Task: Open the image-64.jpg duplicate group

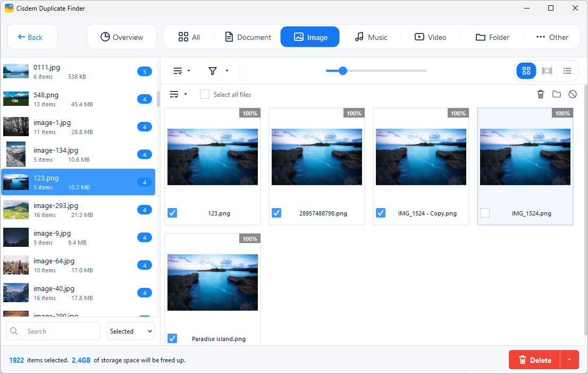Action: 78,265
